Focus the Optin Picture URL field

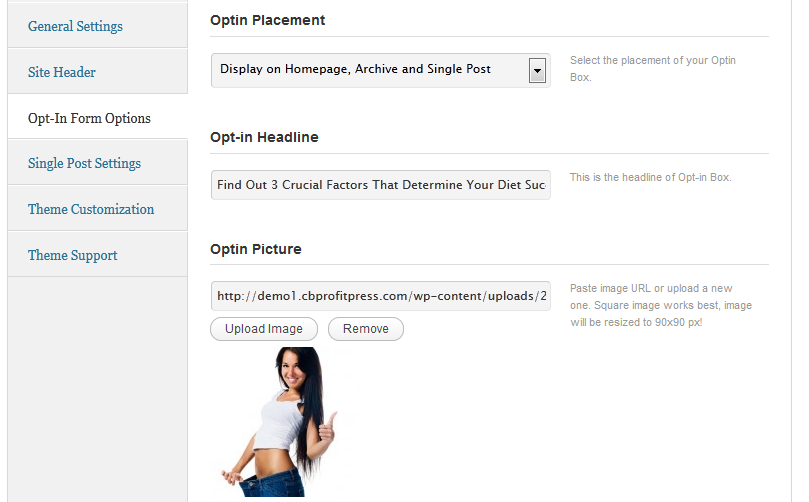pos(381,296)
